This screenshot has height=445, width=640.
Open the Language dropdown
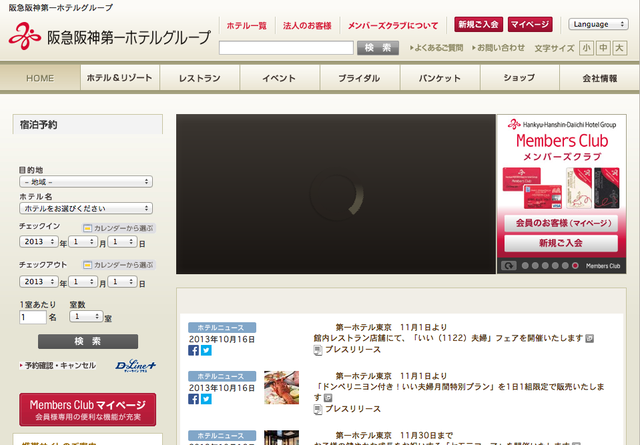[598, 24]
